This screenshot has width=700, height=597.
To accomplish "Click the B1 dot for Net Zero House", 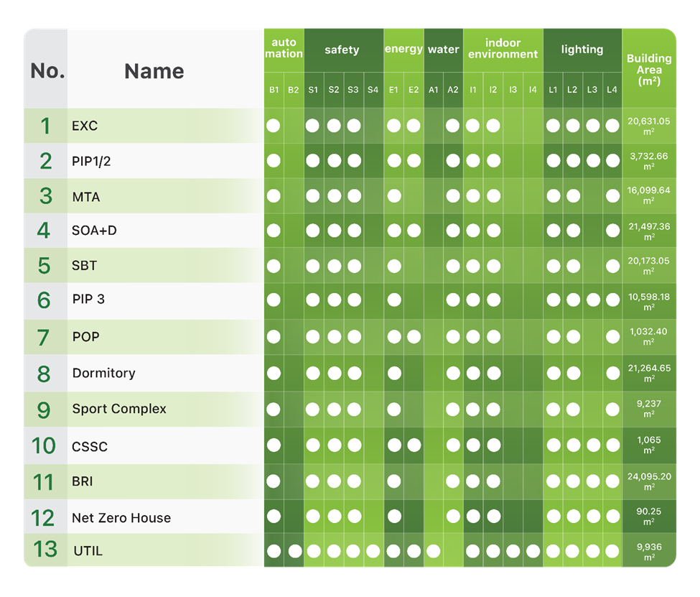I will (274, 516).
